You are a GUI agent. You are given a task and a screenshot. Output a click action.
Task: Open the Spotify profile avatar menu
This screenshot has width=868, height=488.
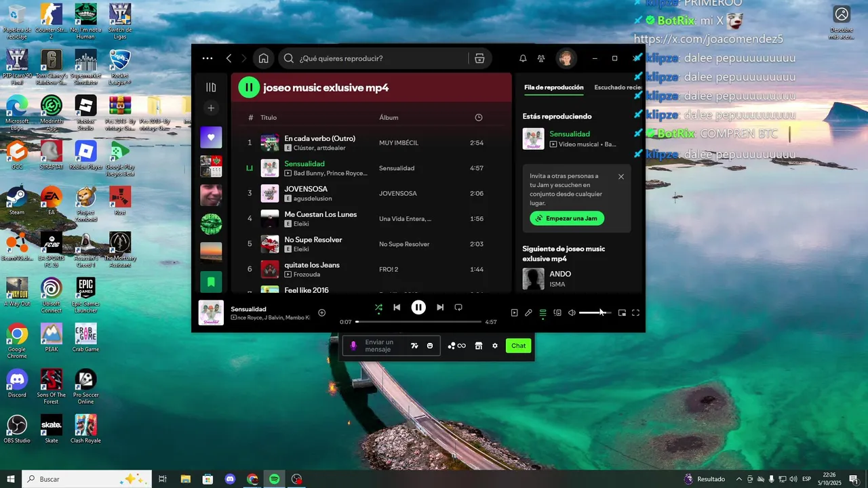tap(566, 58)
